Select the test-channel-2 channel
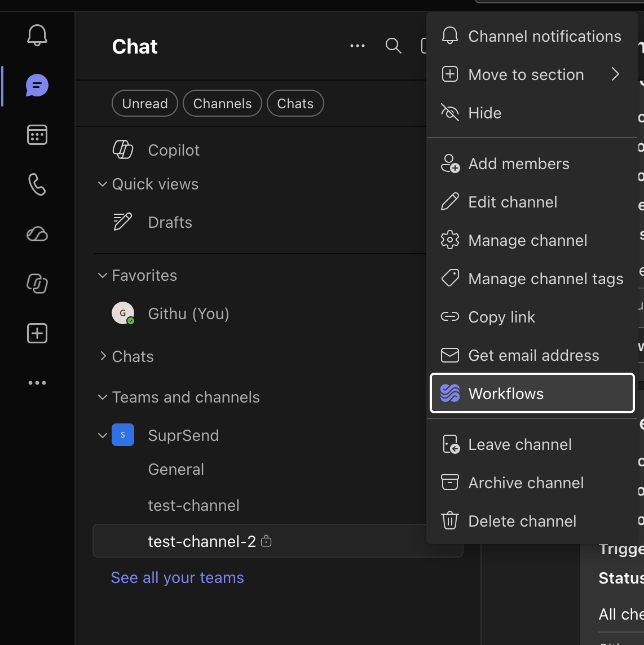Viewport: 644px width, 645px height. [278, 541]
